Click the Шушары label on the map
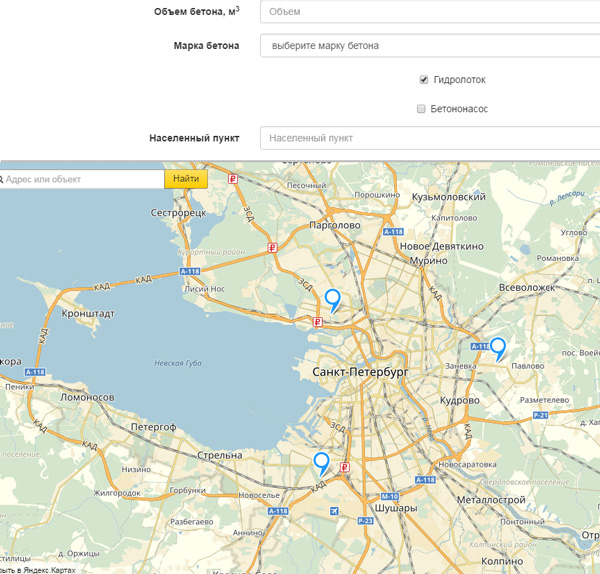600x574 pixels. (396, 508)
